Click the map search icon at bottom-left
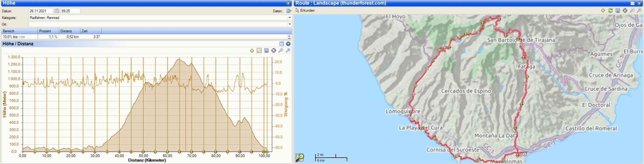644x164 pixels. 300,157
